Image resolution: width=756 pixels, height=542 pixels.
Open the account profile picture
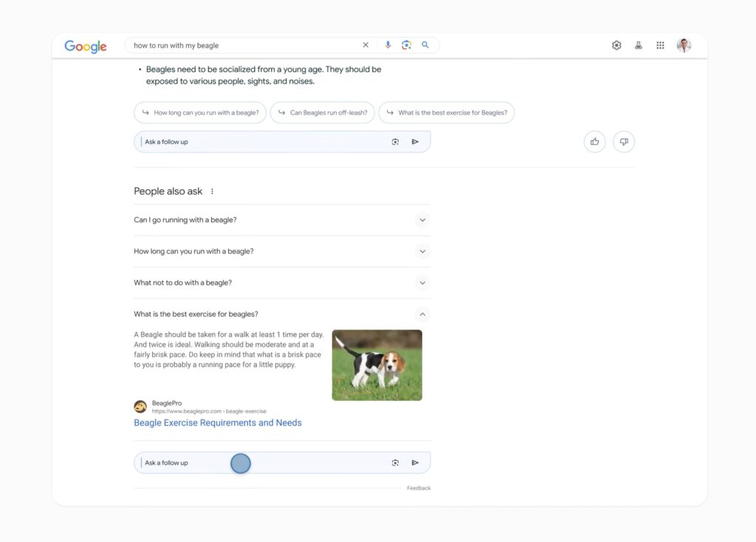click(x=684, y=46)
